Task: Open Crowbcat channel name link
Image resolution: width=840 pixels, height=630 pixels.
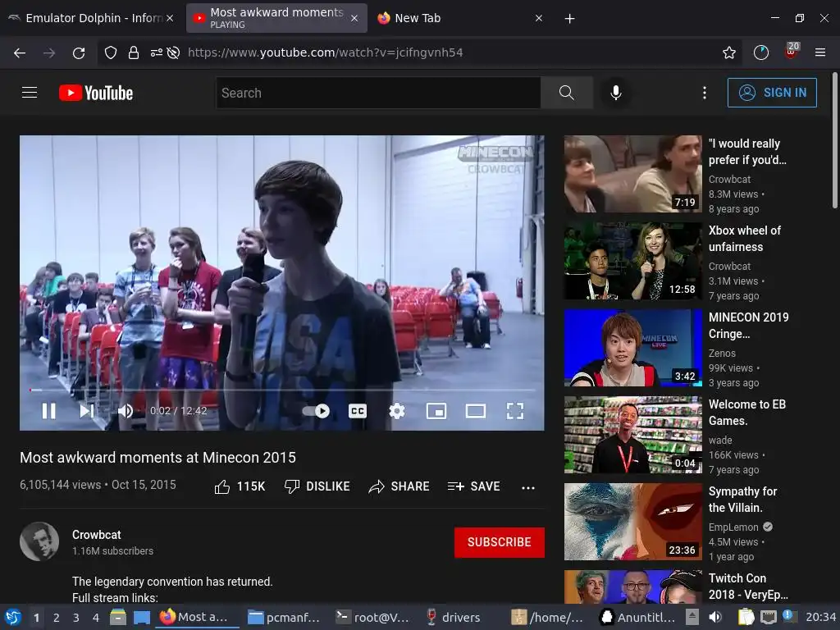Action: click(97, 535)
